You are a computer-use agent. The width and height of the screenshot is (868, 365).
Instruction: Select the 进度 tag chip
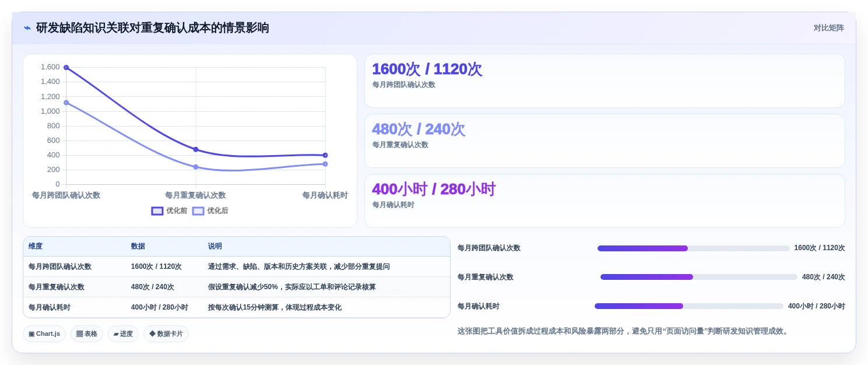pyautogui.click(x=123, y=334)
